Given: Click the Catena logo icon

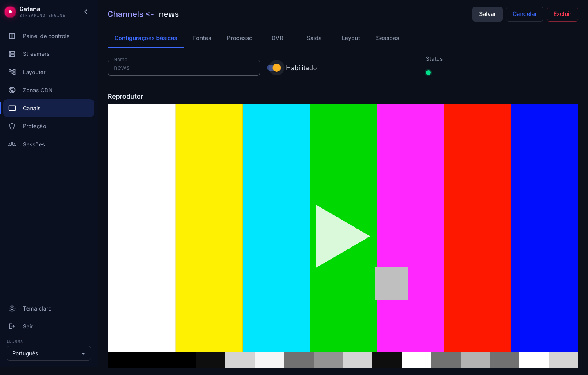Looking at the screenshot, I should (10, 12).
